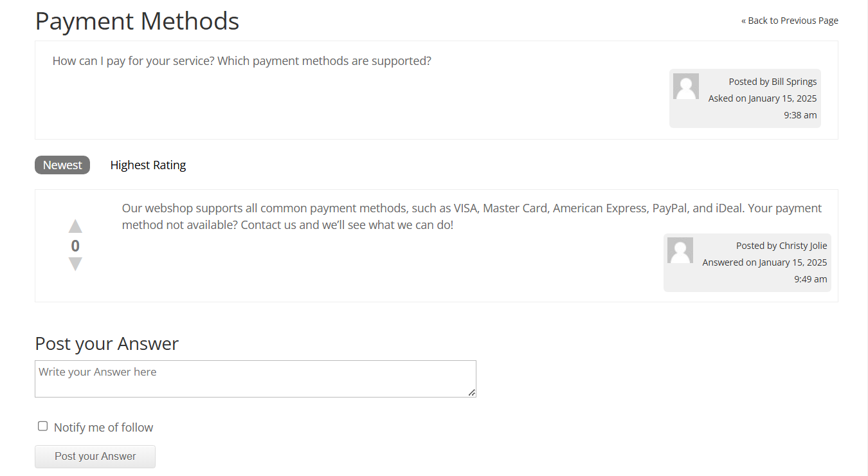Click the Notify me of follow label

coord(104,427)
